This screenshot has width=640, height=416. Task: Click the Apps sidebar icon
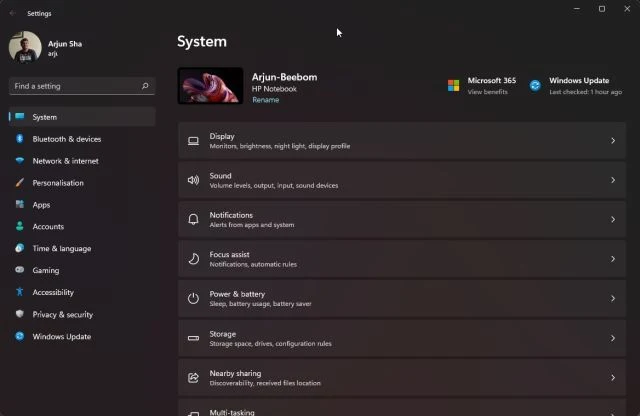tap(20, 204)
